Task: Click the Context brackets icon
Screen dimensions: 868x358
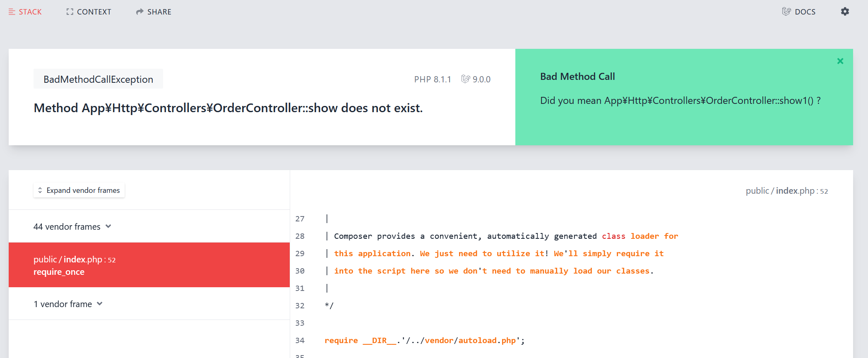Action: 70,12
